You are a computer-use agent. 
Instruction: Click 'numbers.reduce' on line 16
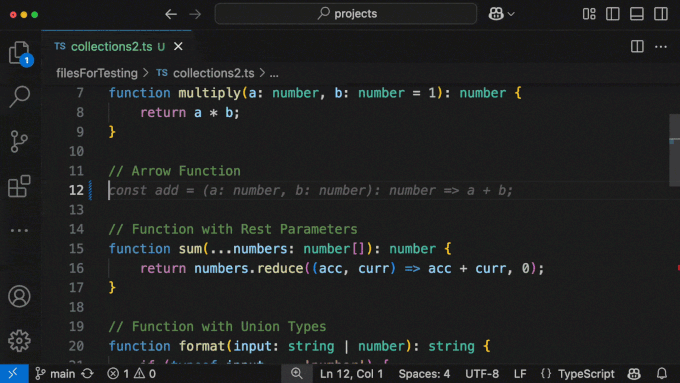[249, 268]
